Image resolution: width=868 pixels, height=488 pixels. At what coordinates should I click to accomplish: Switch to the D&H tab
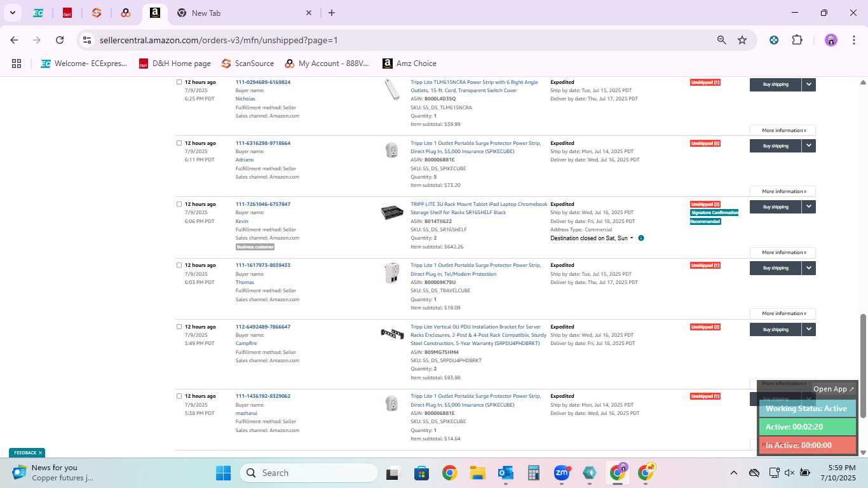pos(67,13)
